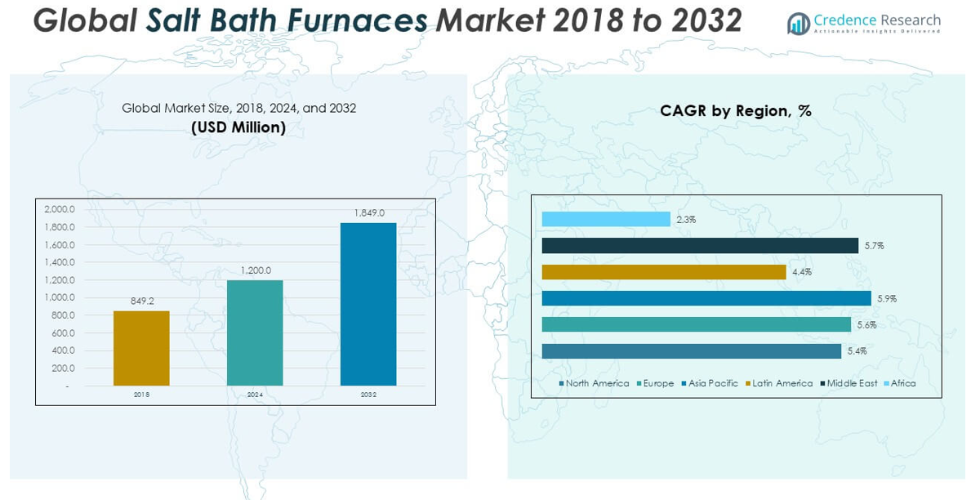This screenshot has height=500, width=980.
Task: Click the Africa legend marker
Action: [x=886, y=383]
